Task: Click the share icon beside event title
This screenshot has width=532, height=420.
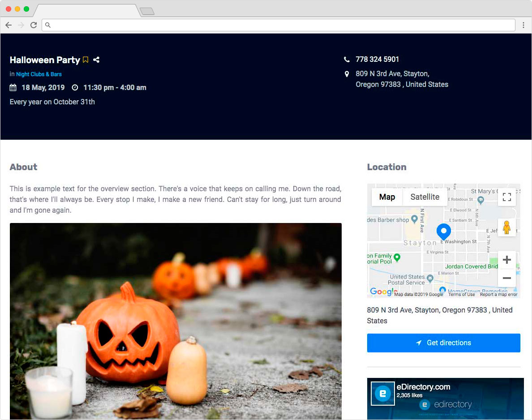Action: (x=96, y=60)
